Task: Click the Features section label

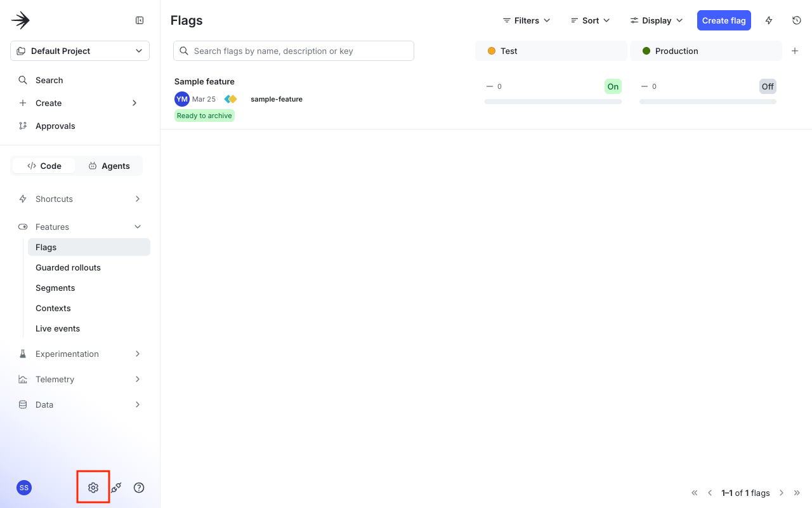Action: click(x=52, y=227)
